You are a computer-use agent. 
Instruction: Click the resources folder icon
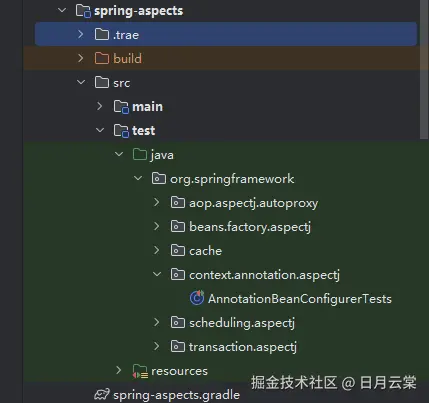tap(140, 371)
